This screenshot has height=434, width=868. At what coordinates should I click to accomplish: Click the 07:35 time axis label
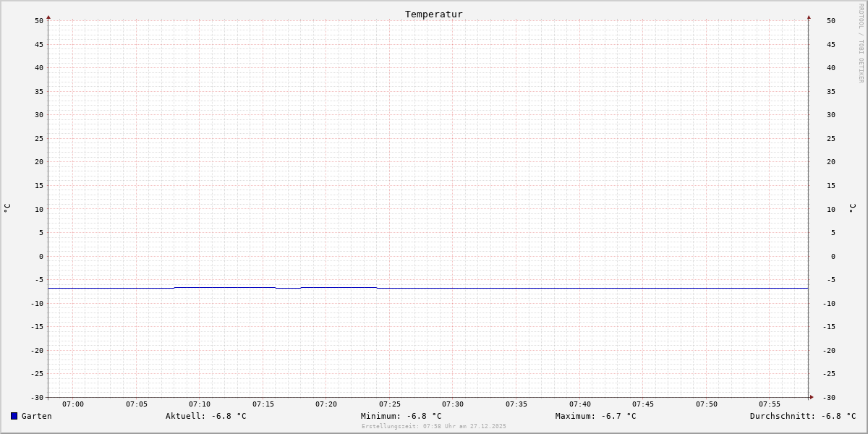(516, 404)
